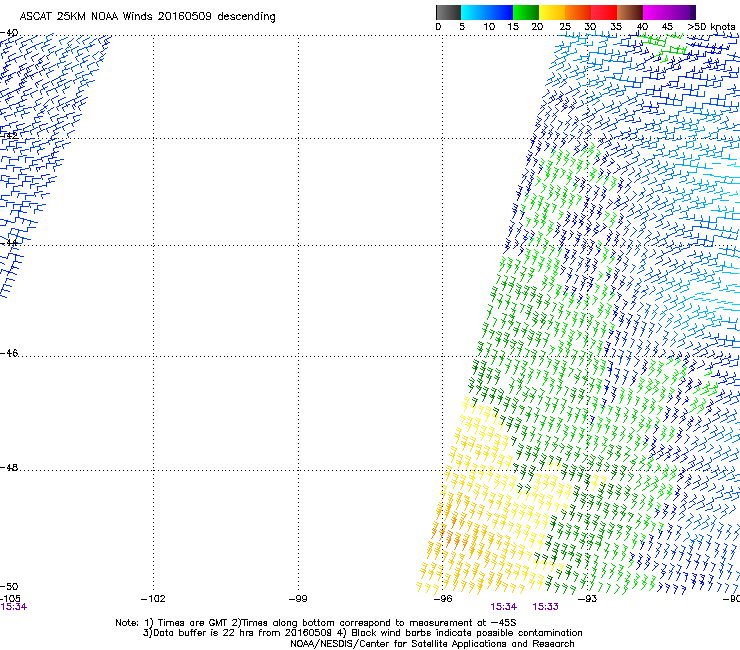Click the legend tick label '45'

click(667, 27)
